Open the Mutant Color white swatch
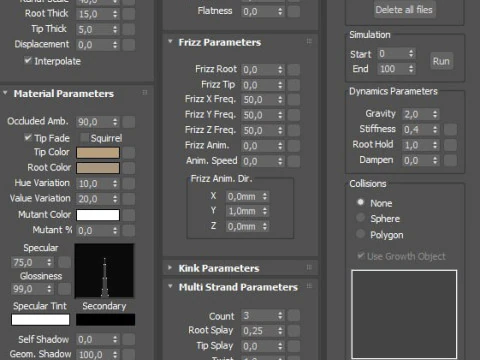480x360 pixels. pyautogui.click(x=98, y=215)
